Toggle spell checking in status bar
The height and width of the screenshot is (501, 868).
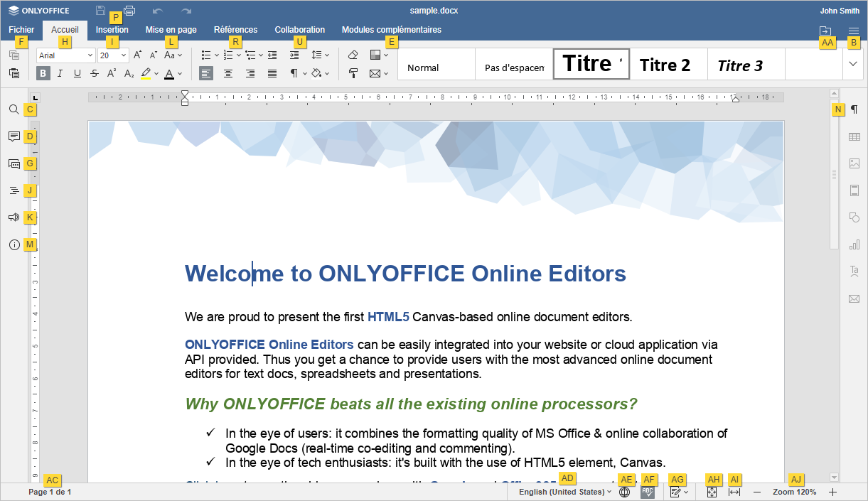tap(648, 492)
